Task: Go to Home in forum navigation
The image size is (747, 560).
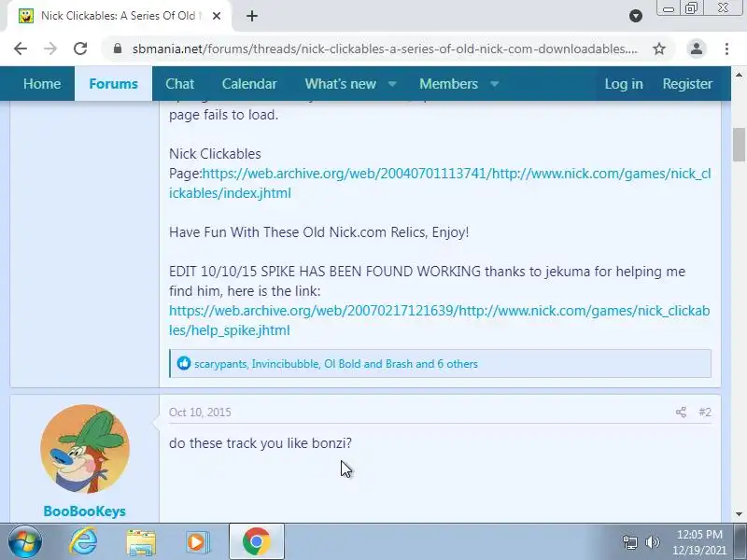Action: coord(42,84)
